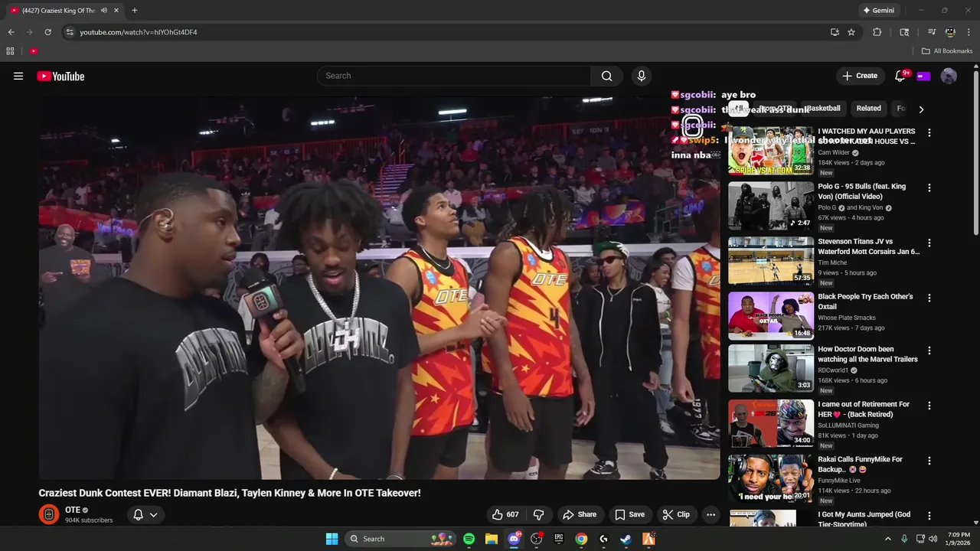The image size is (980, 551).
Task: Open menu for SoLLUMINATI retirement video
Action: coord(929,406)
